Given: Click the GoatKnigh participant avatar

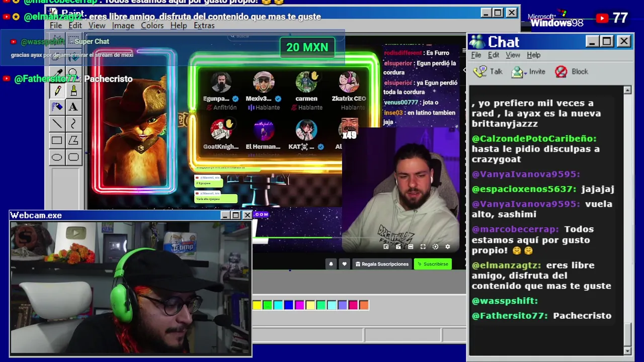Looking at the screenshot, I should tap(221, 130).
